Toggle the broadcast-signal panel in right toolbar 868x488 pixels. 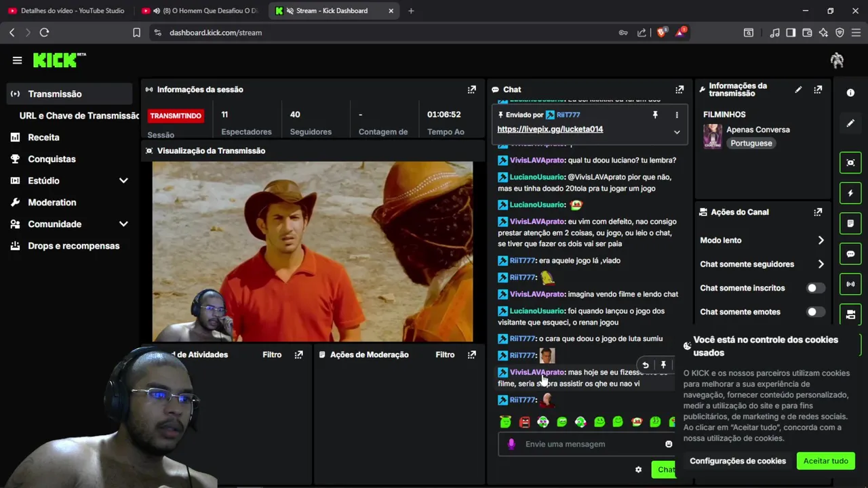click(850, 284)
